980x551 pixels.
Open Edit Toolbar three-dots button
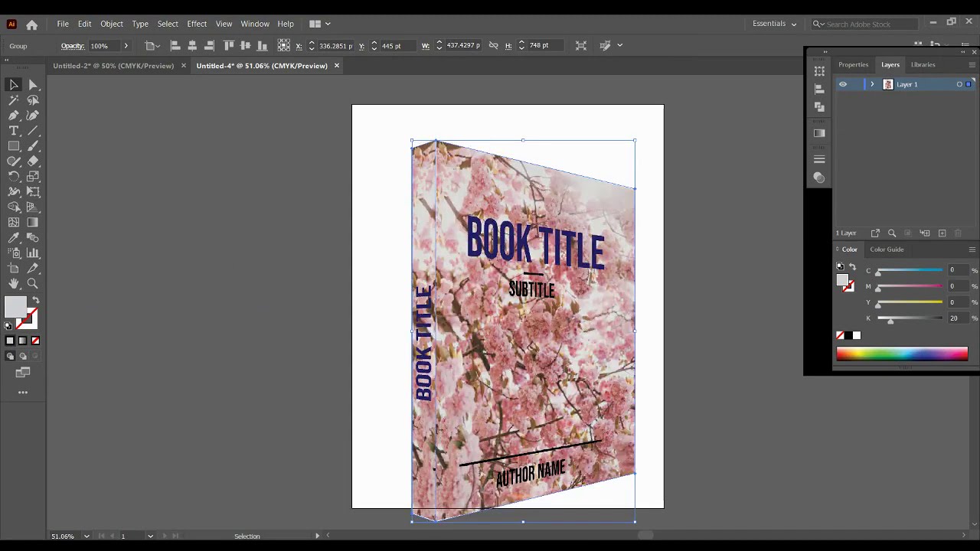(23, 393)
